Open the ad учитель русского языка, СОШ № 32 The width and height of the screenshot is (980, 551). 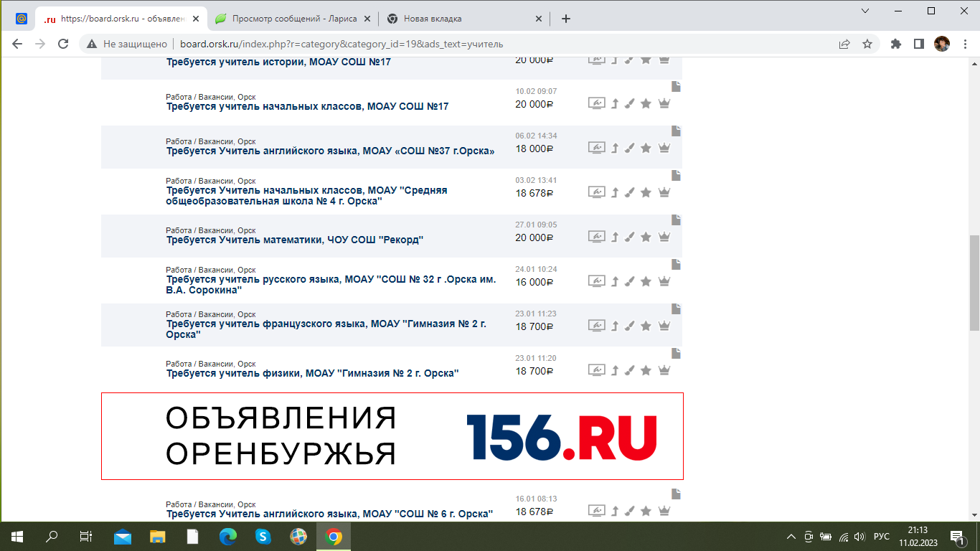(x=331, y=285)
